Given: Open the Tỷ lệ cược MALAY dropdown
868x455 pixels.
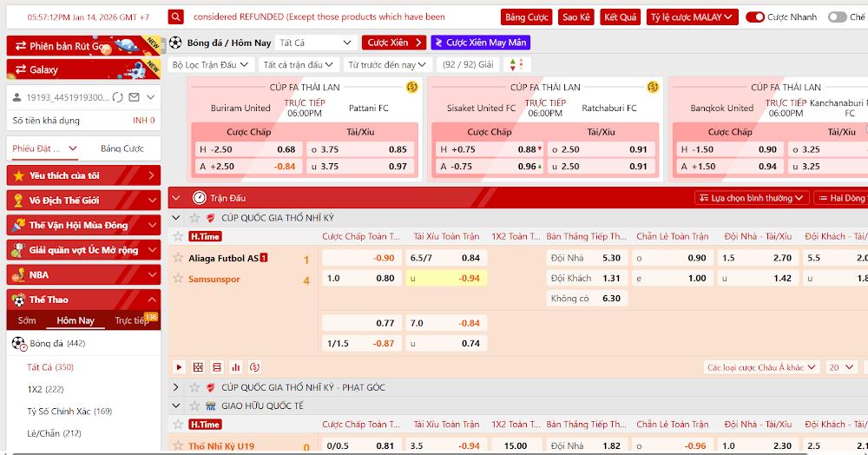Looking at the screenshot, I should pos(693,16).
